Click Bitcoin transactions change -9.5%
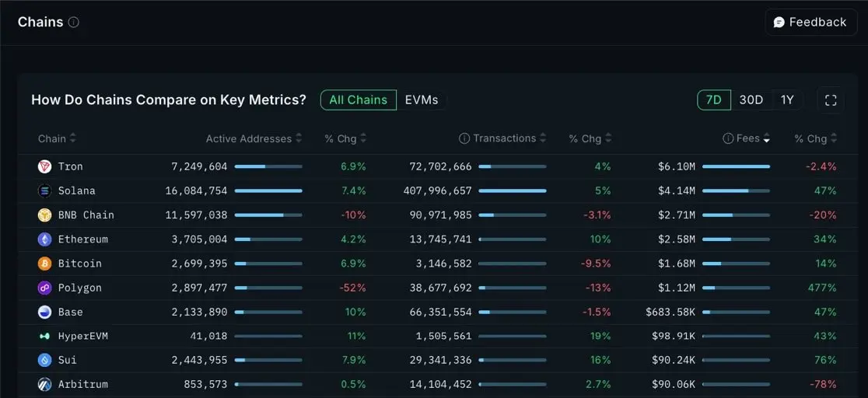The image size is (868, 398). [596, 264]
